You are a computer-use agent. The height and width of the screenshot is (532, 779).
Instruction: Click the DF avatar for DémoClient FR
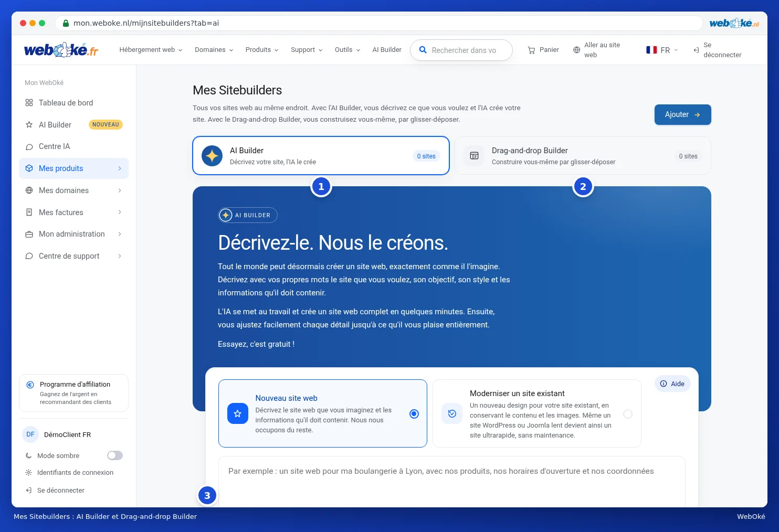coord(30,434)
